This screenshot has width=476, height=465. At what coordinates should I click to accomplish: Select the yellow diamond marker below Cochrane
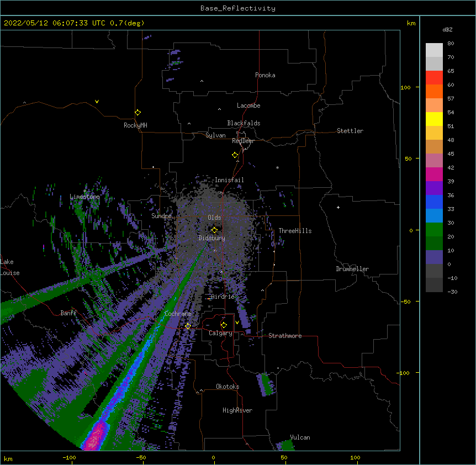click(x=188, y=326)
